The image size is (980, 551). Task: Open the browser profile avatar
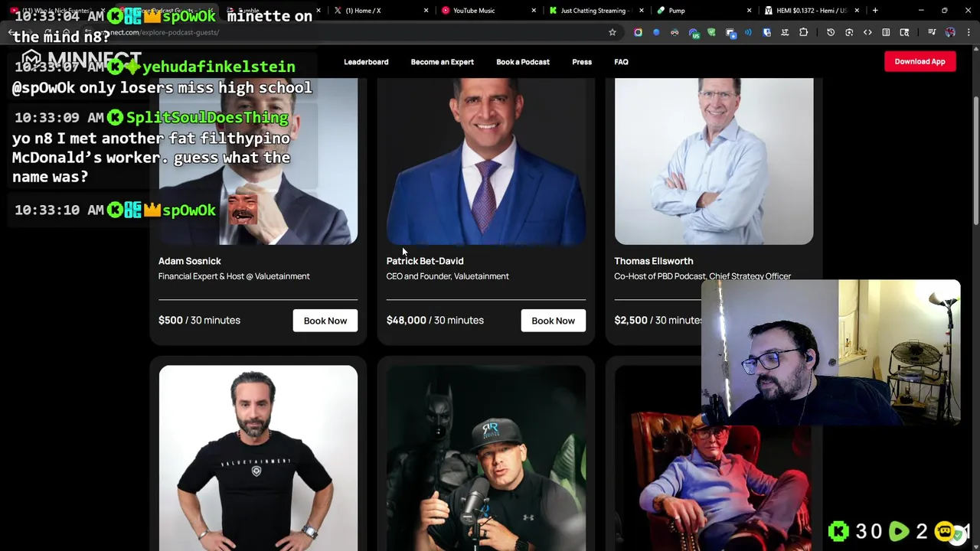[x=950, y=32]
